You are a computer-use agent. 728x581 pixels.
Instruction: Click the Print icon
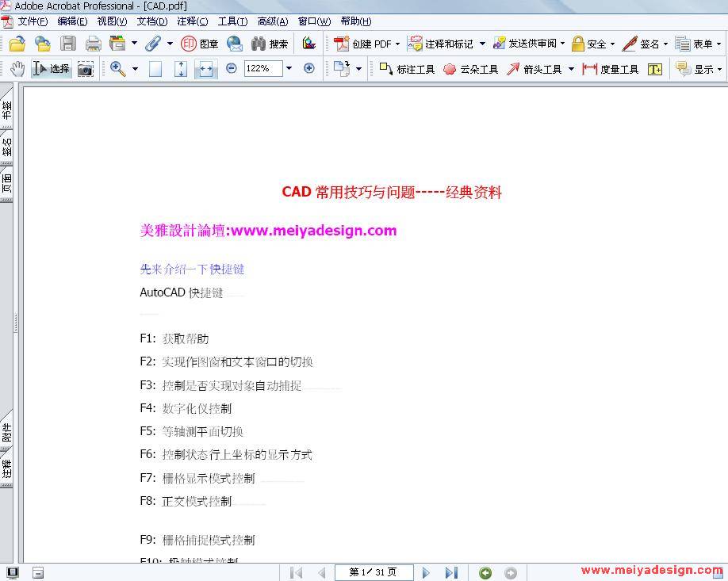click(93, 44)
